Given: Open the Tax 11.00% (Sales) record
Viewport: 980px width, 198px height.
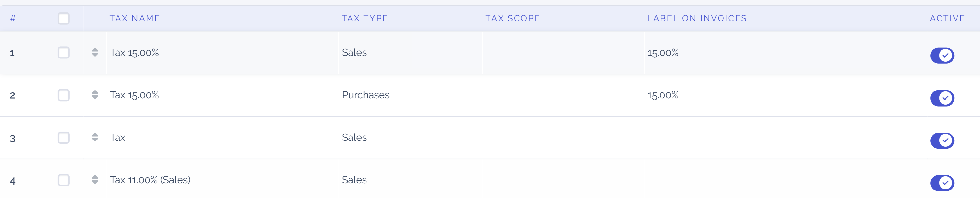Looking at the screenshot, I should click(x=150, y=180).
